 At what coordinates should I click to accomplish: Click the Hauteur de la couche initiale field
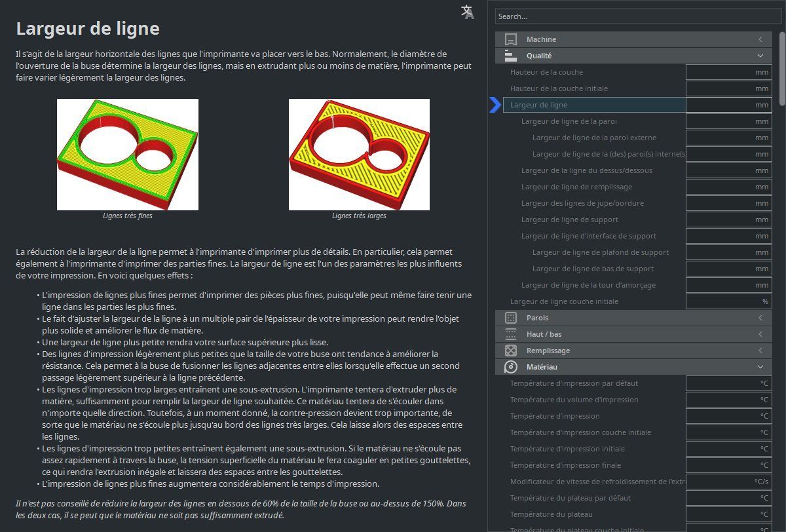click(729, 88)
